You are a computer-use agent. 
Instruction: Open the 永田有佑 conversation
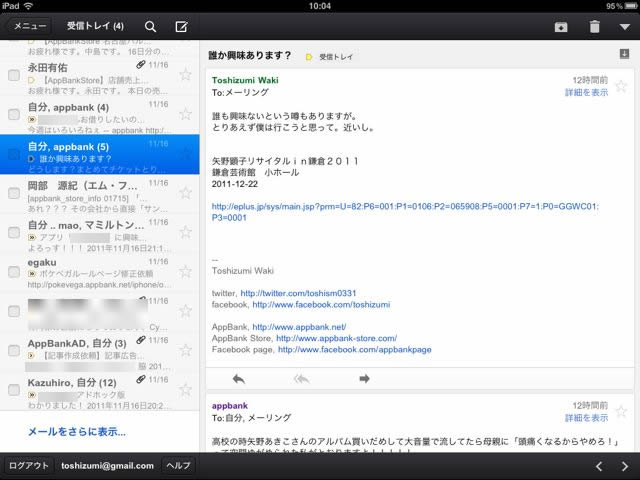pos(100,76)
